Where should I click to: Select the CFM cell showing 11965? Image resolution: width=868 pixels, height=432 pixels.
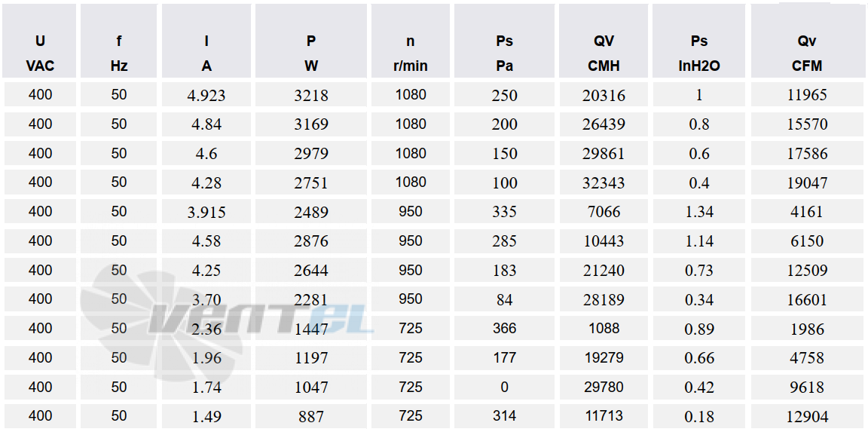tap(807, 95)
